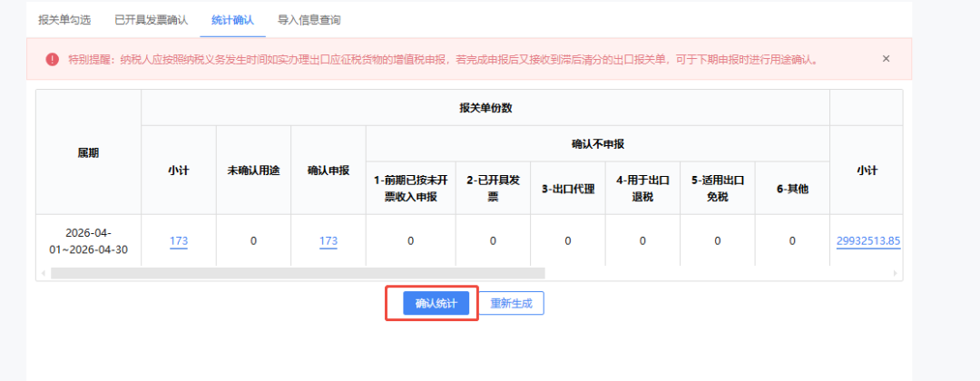
Task: Click the 确认不申报 group header
Action: pos(598,143)
